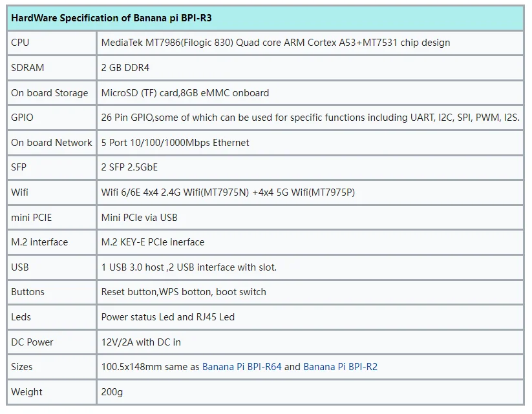The image size is (532, 414).
Task: Click the Wifi 6/6E specification text
Action: [x=228, y=192]
